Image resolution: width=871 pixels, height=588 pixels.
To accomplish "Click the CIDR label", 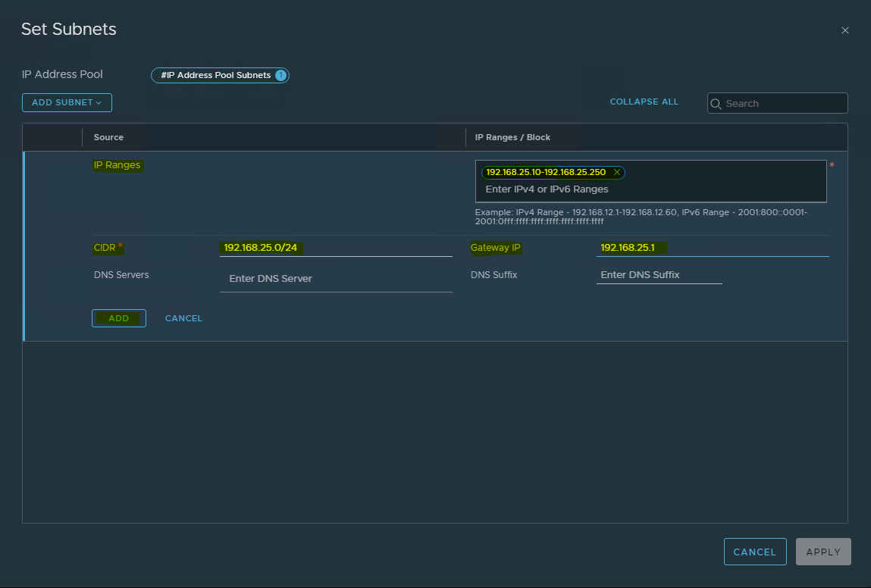I will [105, 248].
